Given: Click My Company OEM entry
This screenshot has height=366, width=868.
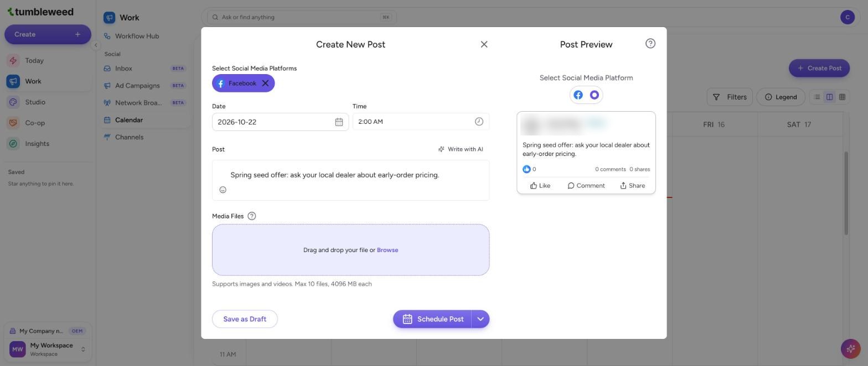Looking at the screenshot, I should [48, 331].
